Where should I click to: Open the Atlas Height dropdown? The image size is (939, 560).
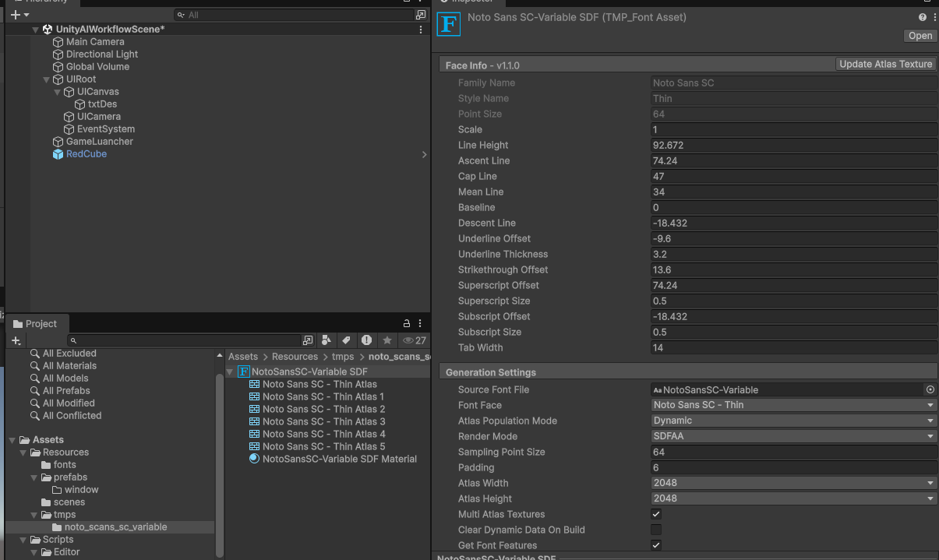pyautogui.click(x=794, y=498)
